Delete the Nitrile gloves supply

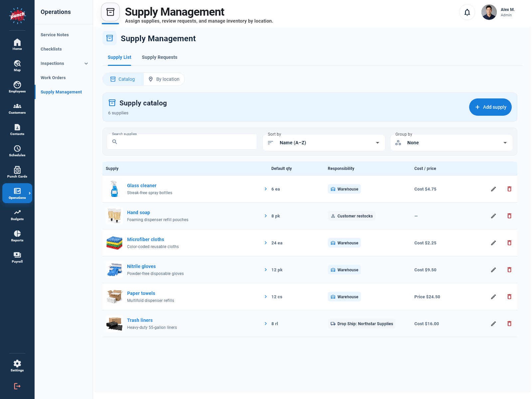[x=509, y=270]
